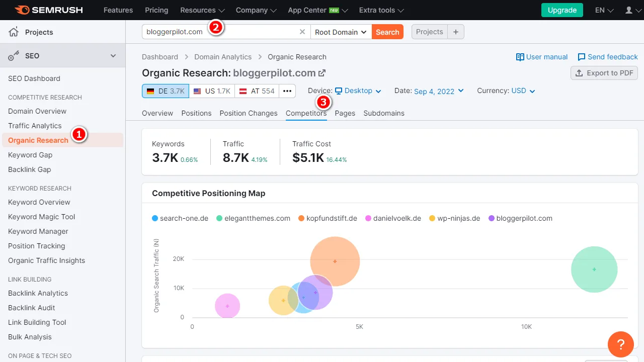Click the Projects button beside search
Image resolution: width=644 pixels, height=362 pixels.
click(430, 32)
